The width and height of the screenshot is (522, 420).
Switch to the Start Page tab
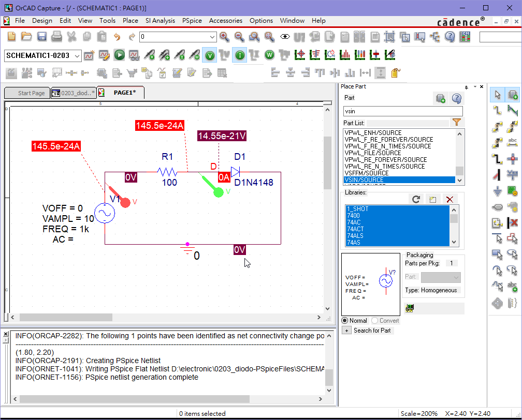point(27,93)
